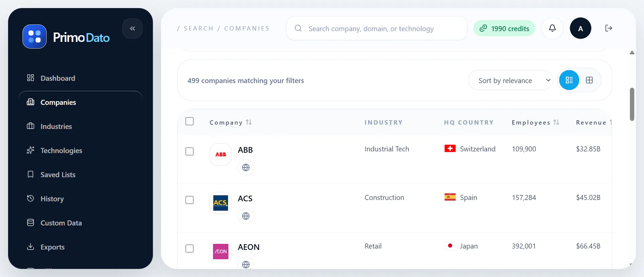This screenshot has height=277, width=644.
Task: Check the ABB row checkbox
Action: 190,151
